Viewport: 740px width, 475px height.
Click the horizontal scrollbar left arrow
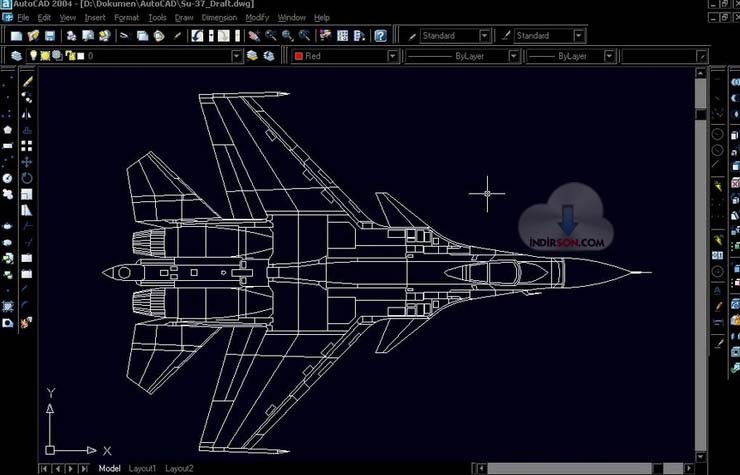click(480, 468)
